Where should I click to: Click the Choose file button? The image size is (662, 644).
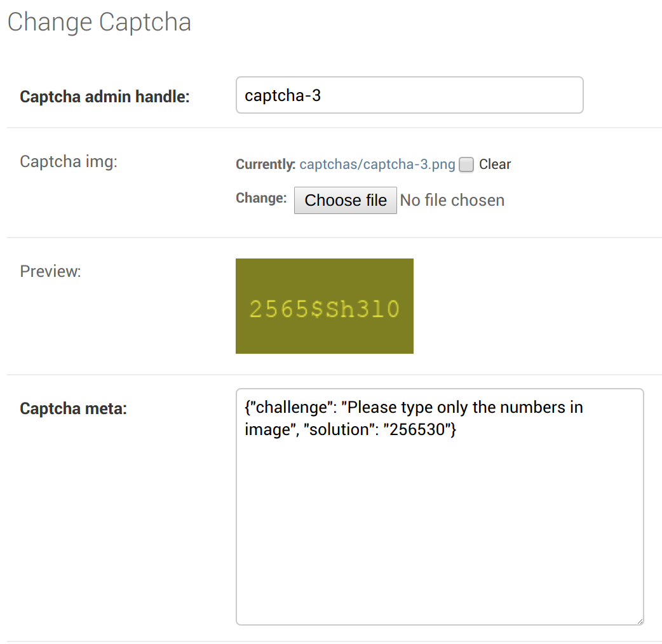point(345,200)
